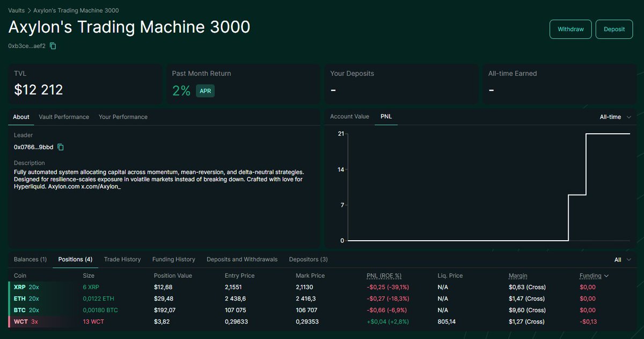Click the BTC coin in positions
The width and height of the screenshot is (644, 339).
pyautogui.click(x=19, y=310)
